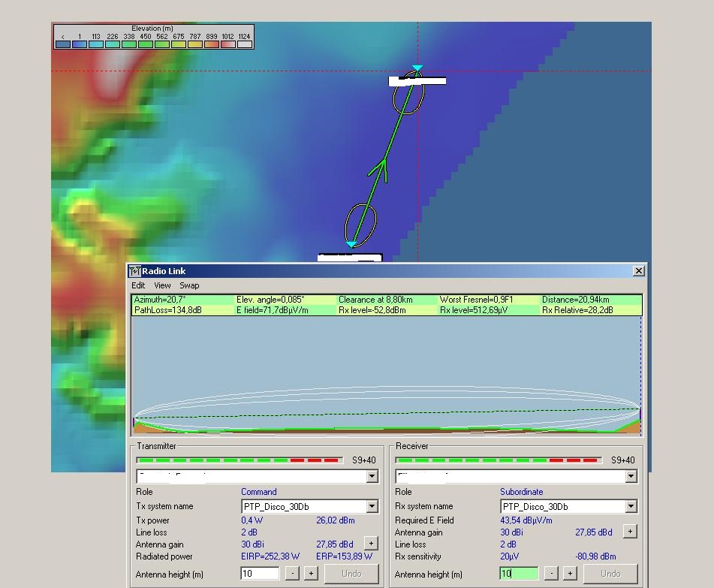This screenshot has width=714, height=588.
Task: Click the Radio Link title bar antenna icon
Action: pyautogui.click(x=135, y=271)
